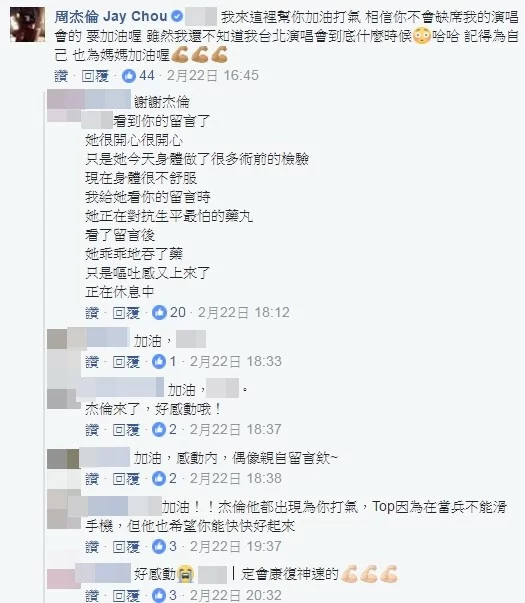Click the thumb icon beside 20 likes
Screen dimensions: 525x603
159,313
